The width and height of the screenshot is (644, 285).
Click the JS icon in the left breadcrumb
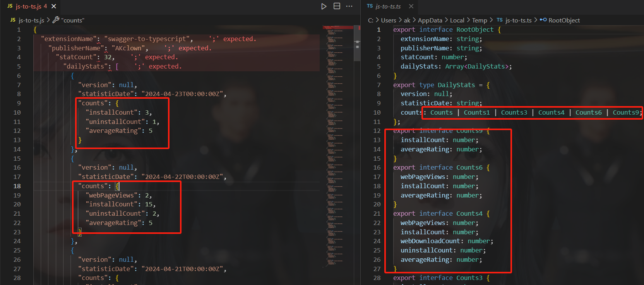(13, 20)
